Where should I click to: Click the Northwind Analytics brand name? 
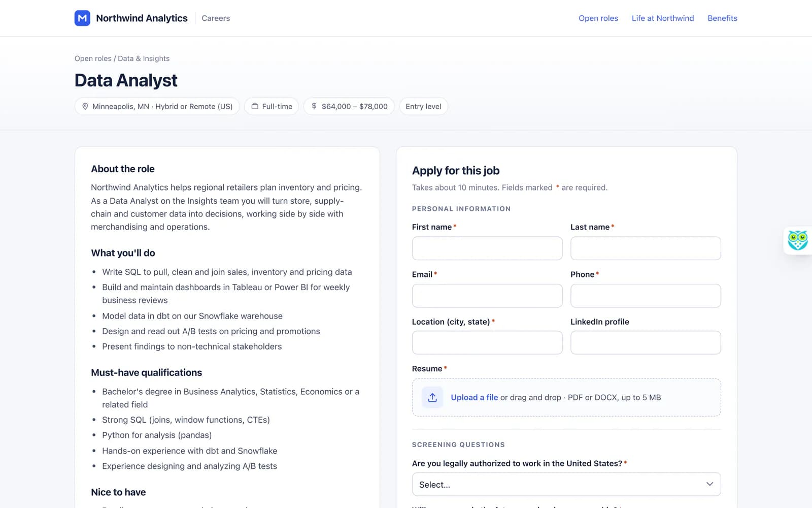click(x=142, y=18)
